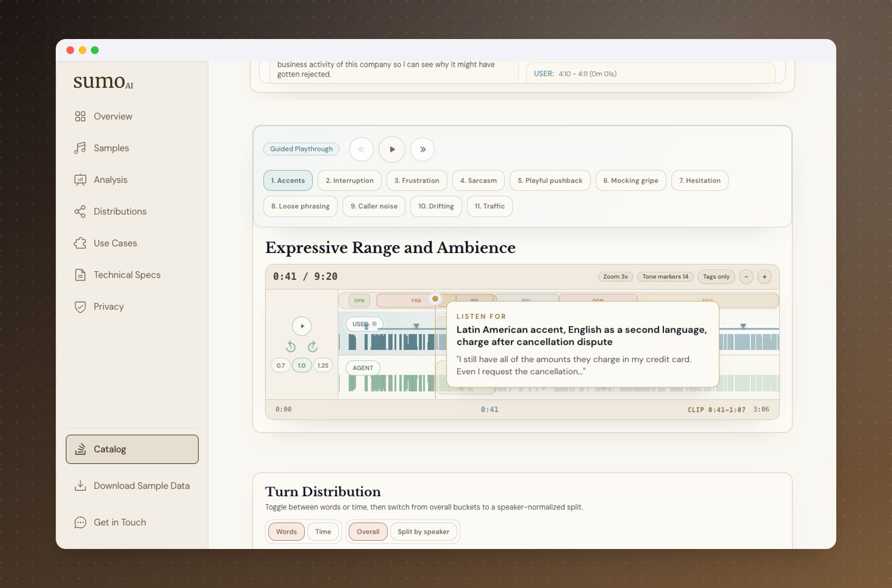Go to the previous guided playthrough step
The width and height of the screenshot is (892, 588).
pyautogui.click(x=361, y=149)
